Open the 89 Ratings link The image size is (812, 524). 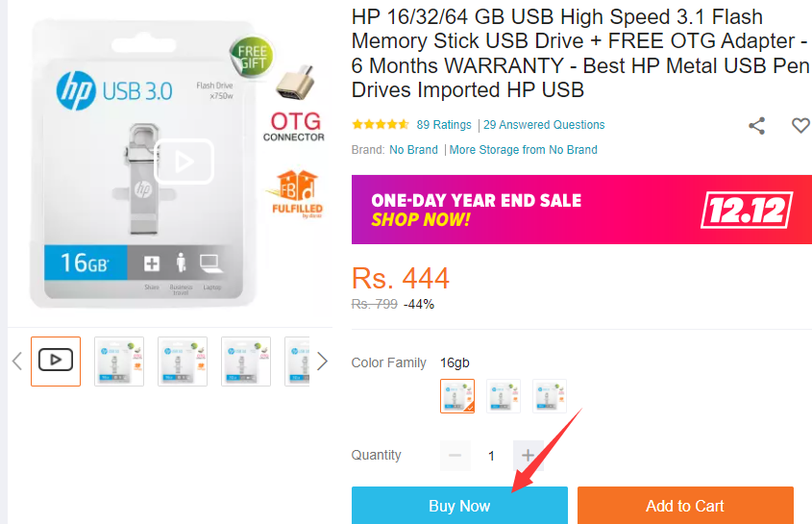444,125
